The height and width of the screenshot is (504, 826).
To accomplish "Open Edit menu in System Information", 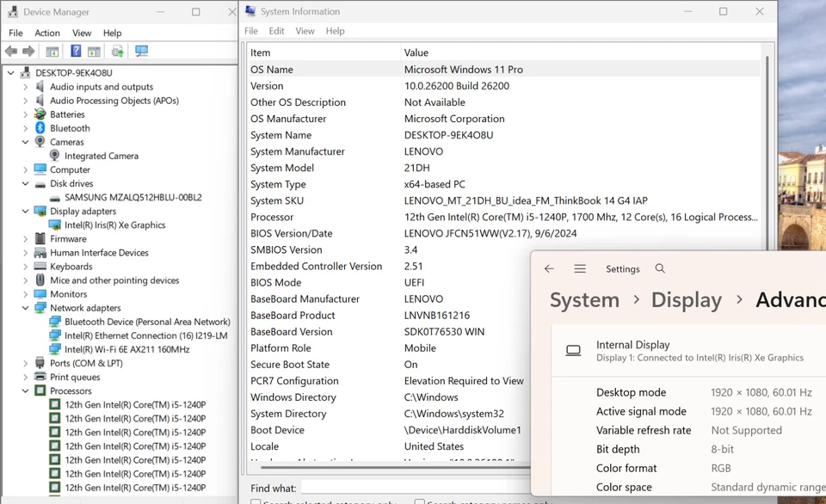I will point(276,31).
